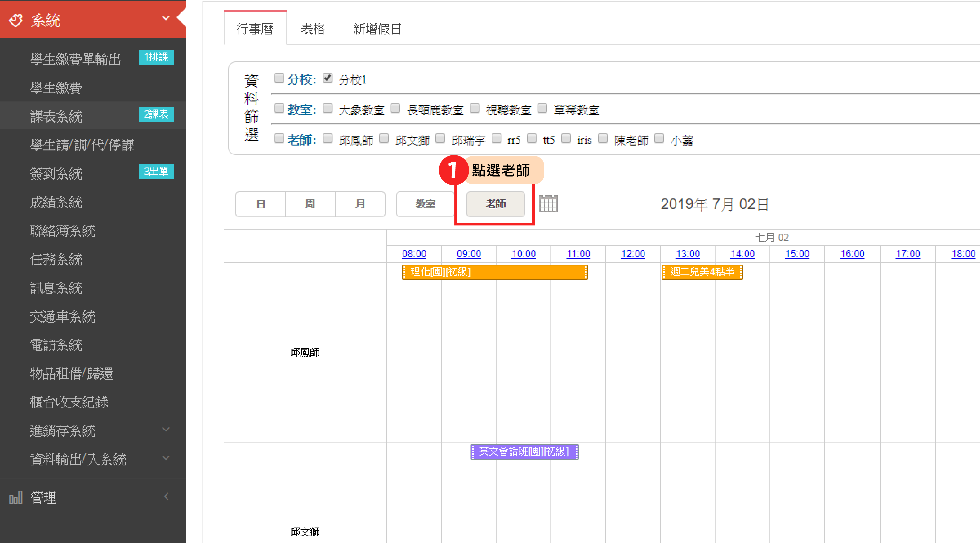Click the 3出單 badge

156,171
